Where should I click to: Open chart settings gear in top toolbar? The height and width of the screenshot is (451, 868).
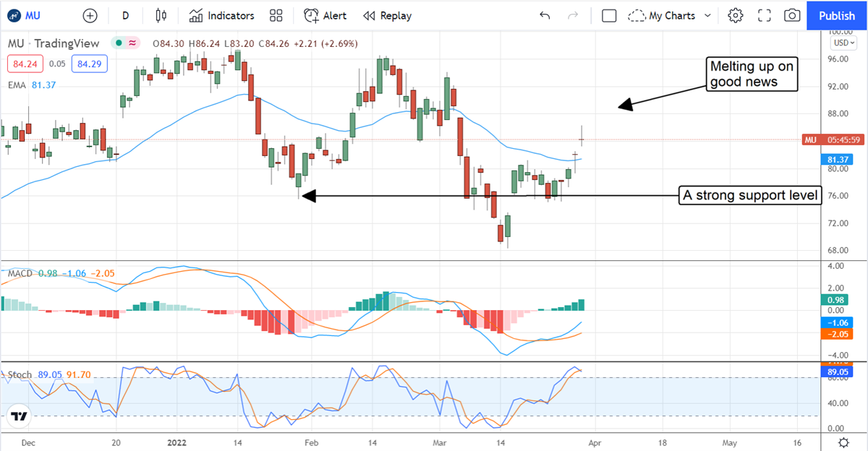coord(736,15)
